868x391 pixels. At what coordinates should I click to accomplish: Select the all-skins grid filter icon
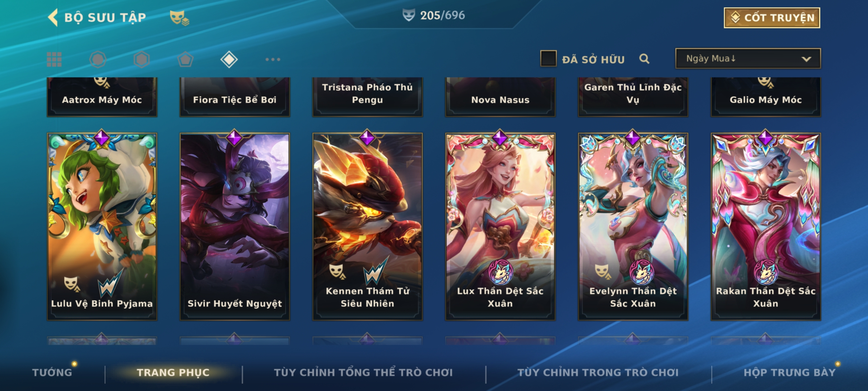54,59
